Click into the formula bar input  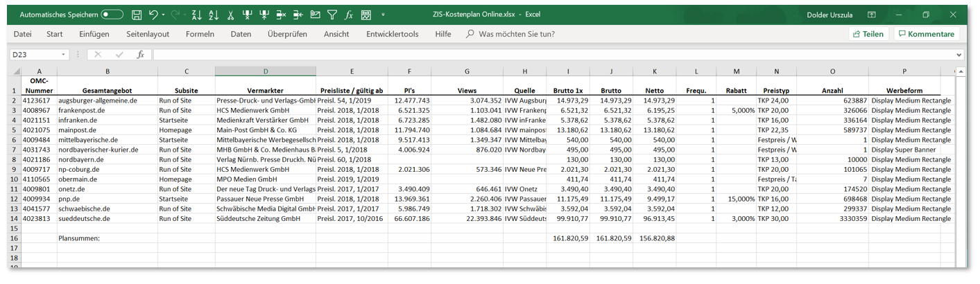[553, 54]
